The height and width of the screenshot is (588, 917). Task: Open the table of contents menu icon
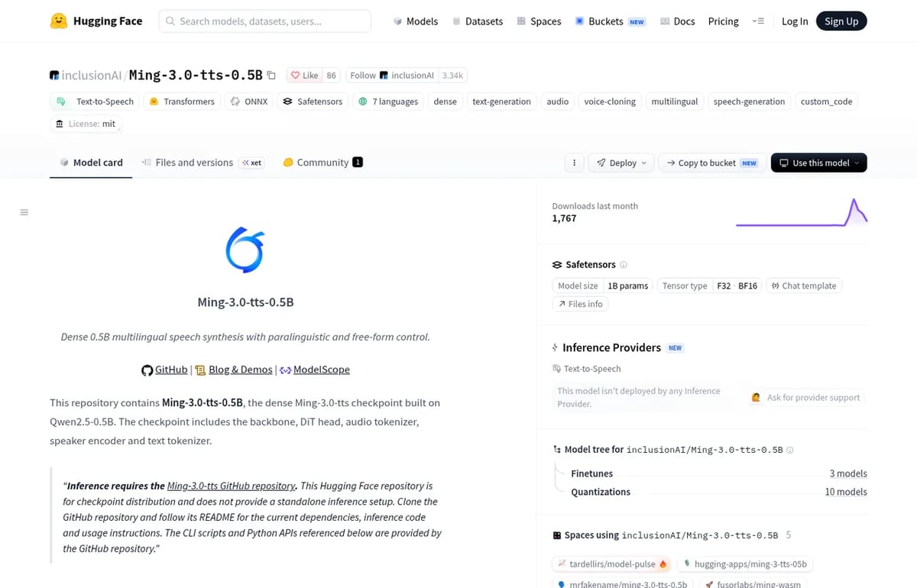[24, 212]
